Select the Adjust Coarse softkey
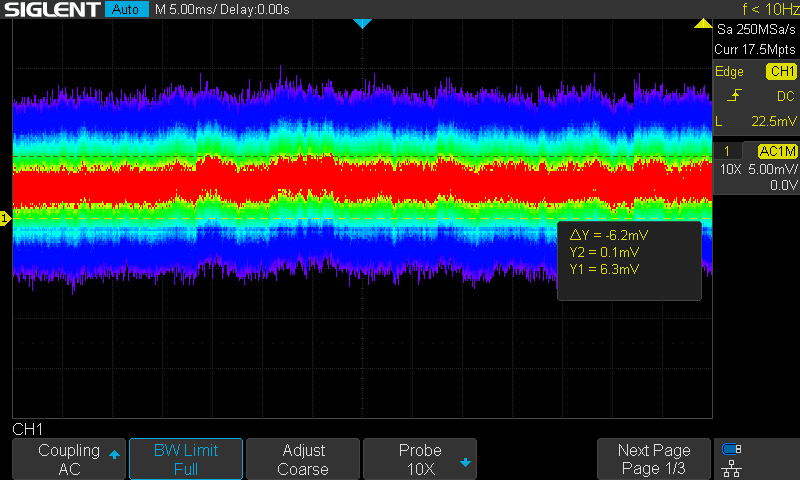Screen dimensions: 800x480 [x=303, y=459]
